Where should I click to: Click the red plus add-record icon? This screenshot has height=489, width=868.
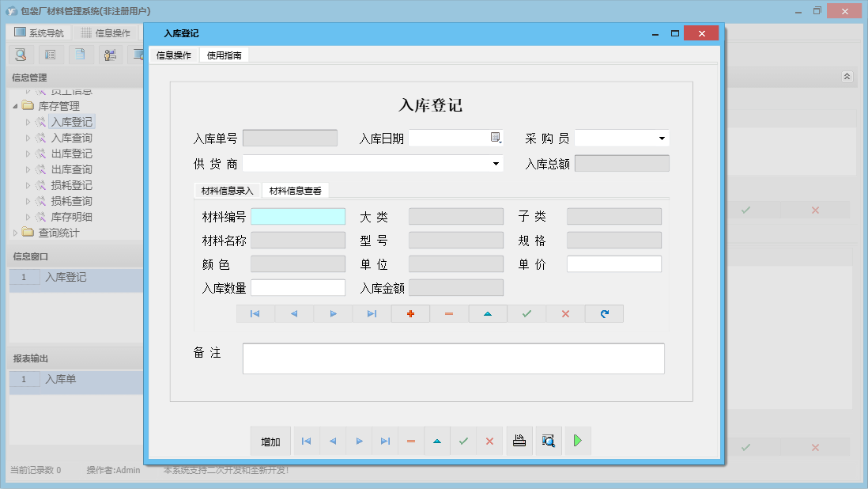pos(410,313)
